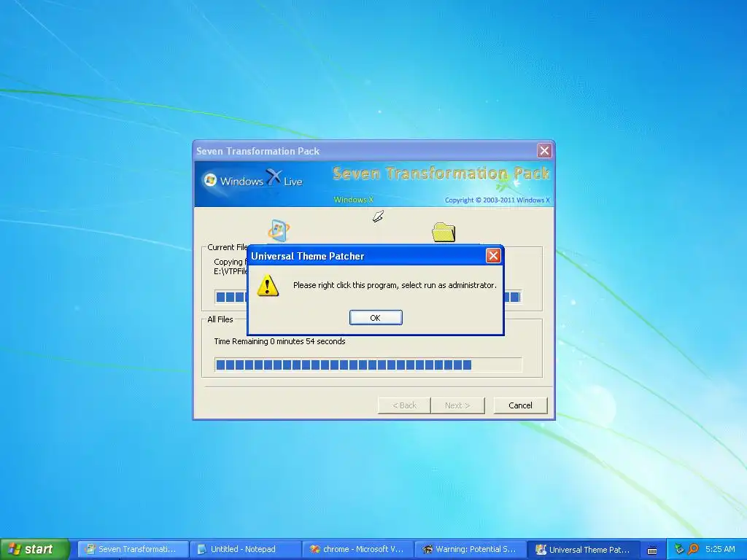Image resolution: width=747 pixels, height=560 pixels.
Task: Click the disabled Back button
Action: click(404, 405)
